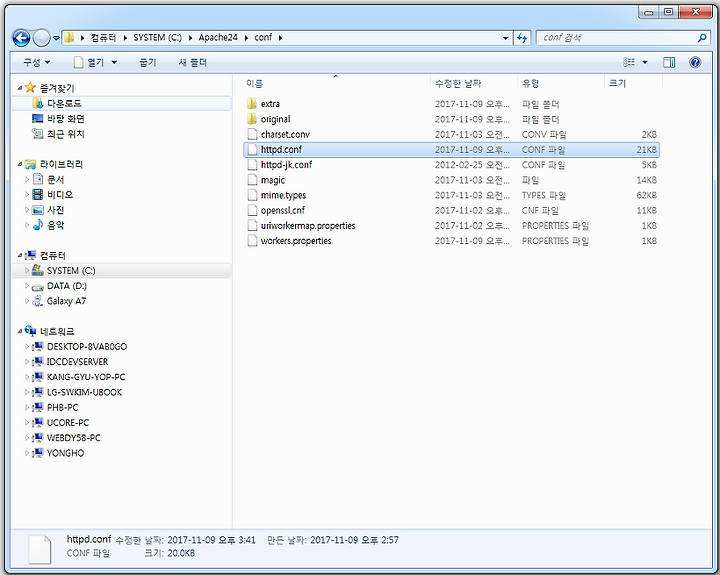Select 바탕 화면 in favorites
The image size is (720, 575).
tap(66, 118)
